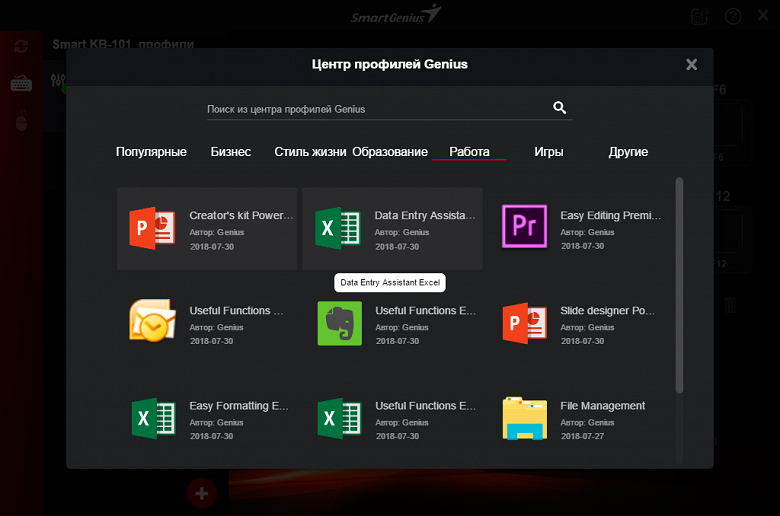This screenshot has width=780, height=516.
Task: Open Slide designer PowerPoint icon
Action: [x=524, y=323]
